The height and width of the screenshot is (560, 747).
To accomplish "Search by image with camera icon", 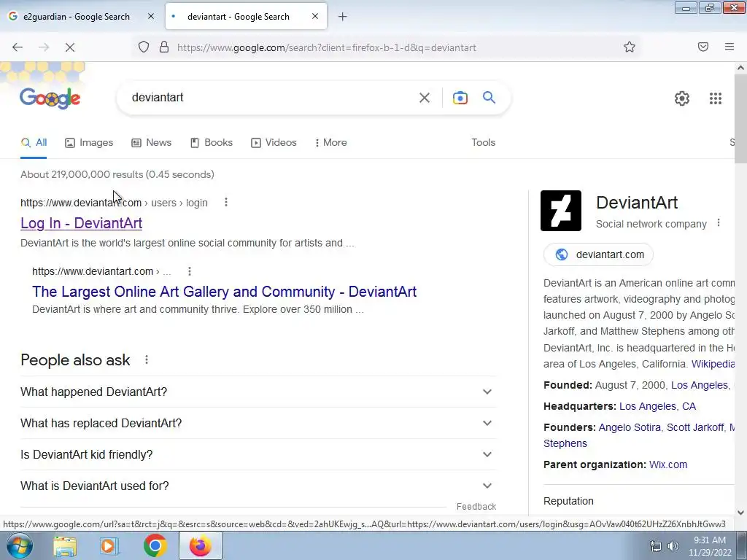I will 460,98.
